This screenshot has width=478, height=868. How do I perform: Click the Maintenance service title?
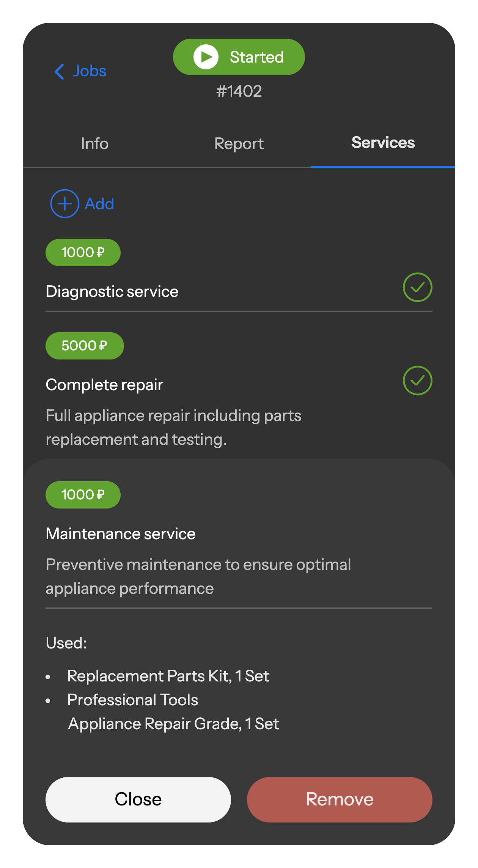tap(121, 534)
